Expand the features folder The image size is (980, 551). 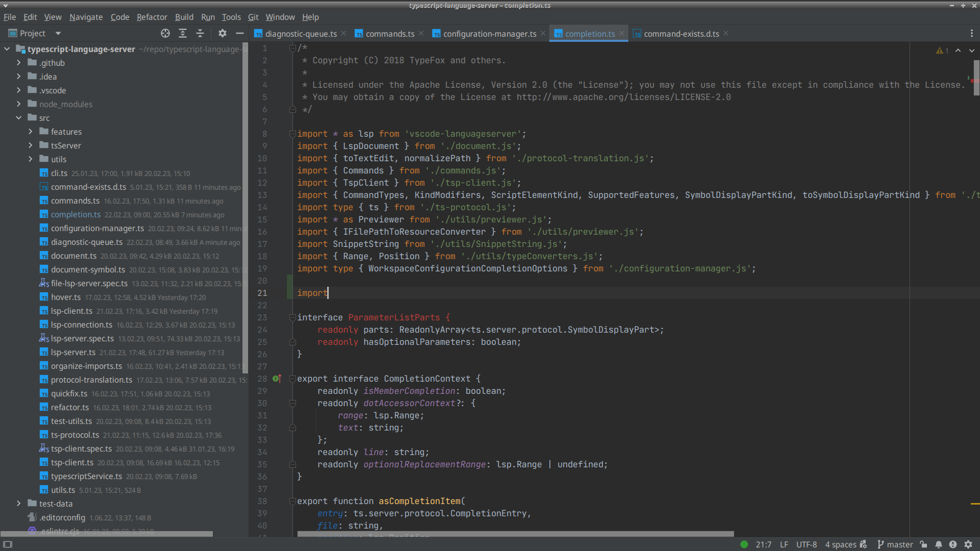(31, 132)
